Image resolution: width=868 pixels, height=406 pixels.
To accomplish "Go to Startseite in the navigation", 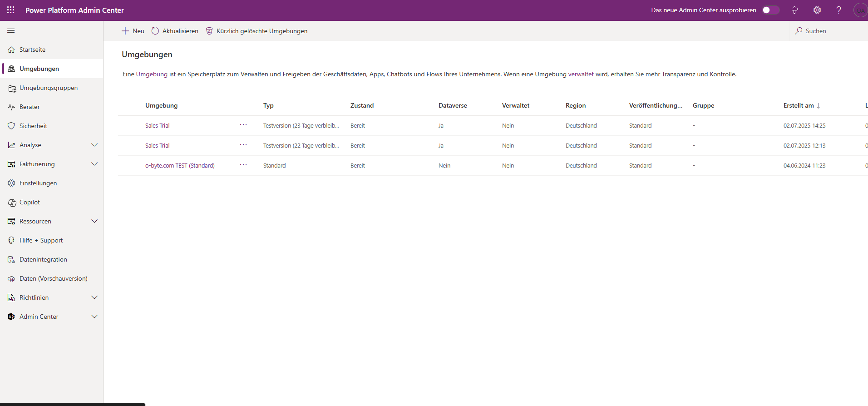I will [x=32, y=50].
